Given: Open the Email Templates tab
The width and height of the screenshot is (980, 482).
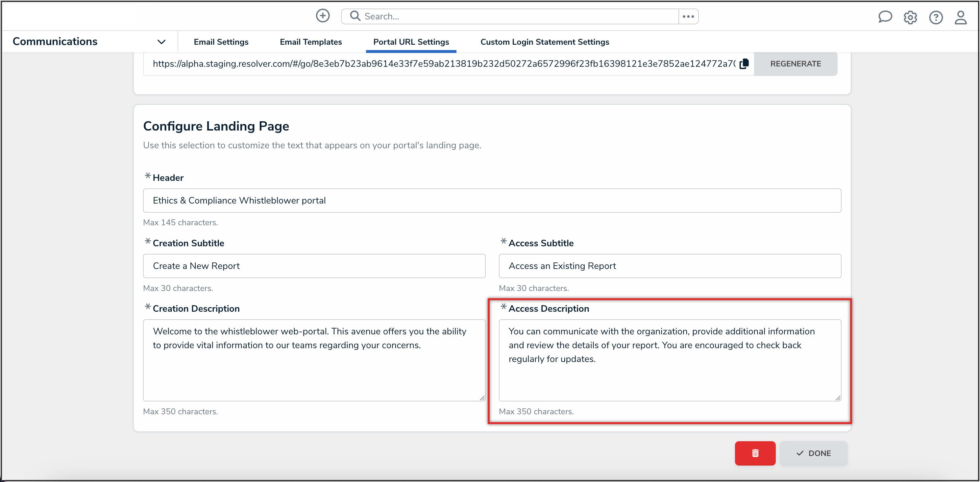Looking at the screenshot, I should 310,42.
